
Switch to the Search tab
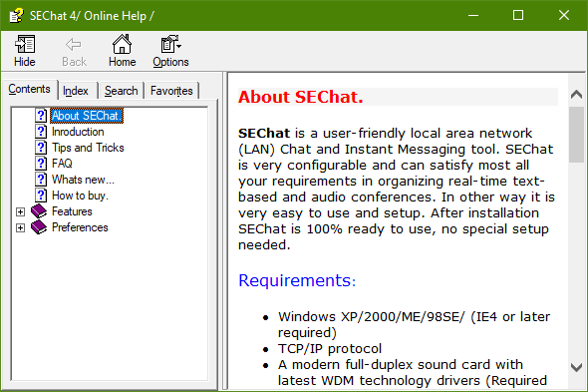click(122, 91)
